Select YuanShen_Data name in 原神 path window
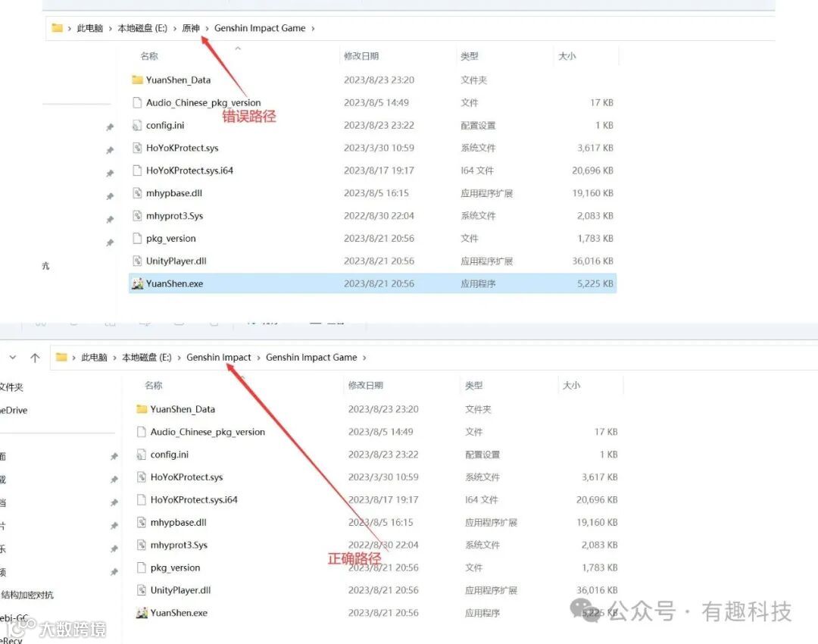818x644 pixels. tap(179, 80)
